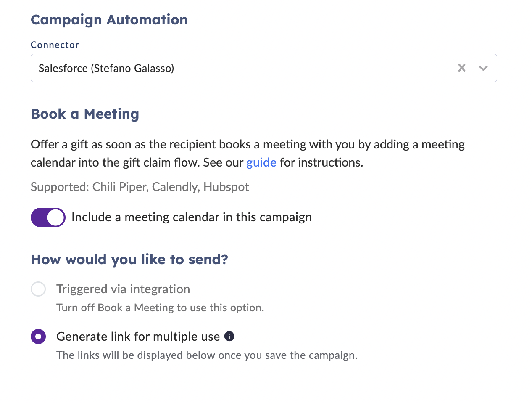Click the white knob of the calendar toggle
532x403 pixels.
pos(55,217)
